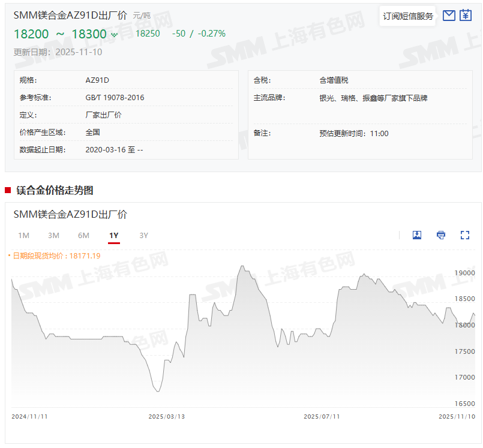Click red square marker beside 镁合金价格走势图
483x448 pixels.
pos(8,191)
